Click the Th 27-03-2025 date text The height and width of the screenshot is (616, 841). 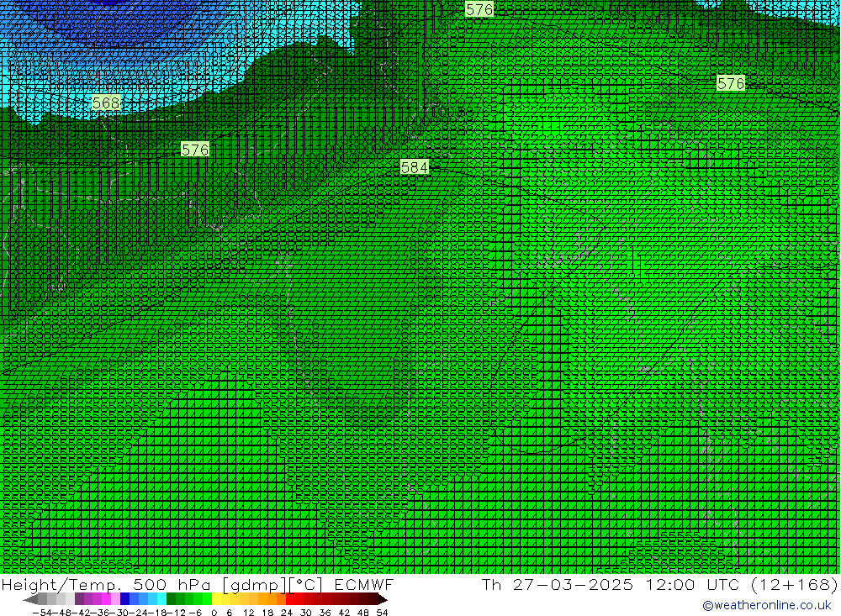pyautogui.click(x=558, y=584)
